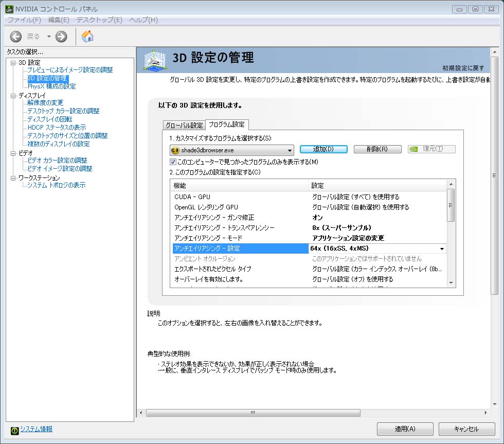Select アンチエイリアシング - モード row
The height and width of the screenshot is (444, 504).
click(x=309, y=238)
